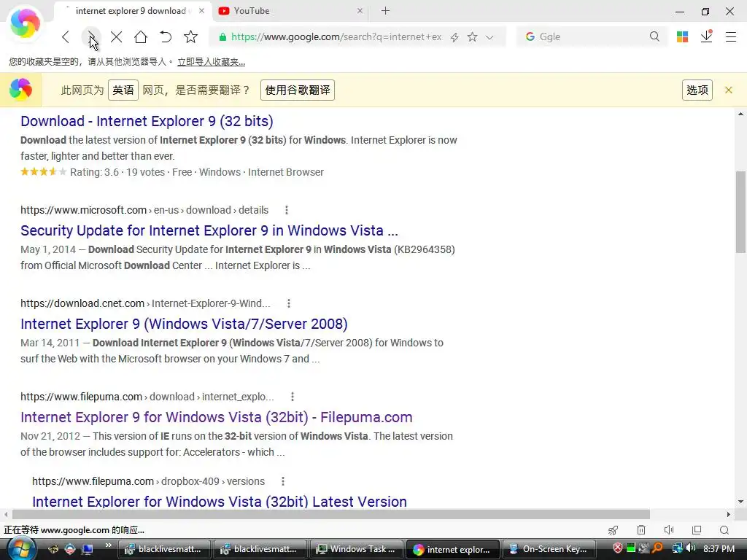
Task: Close the YouTube tab
Action: point(360,10)
